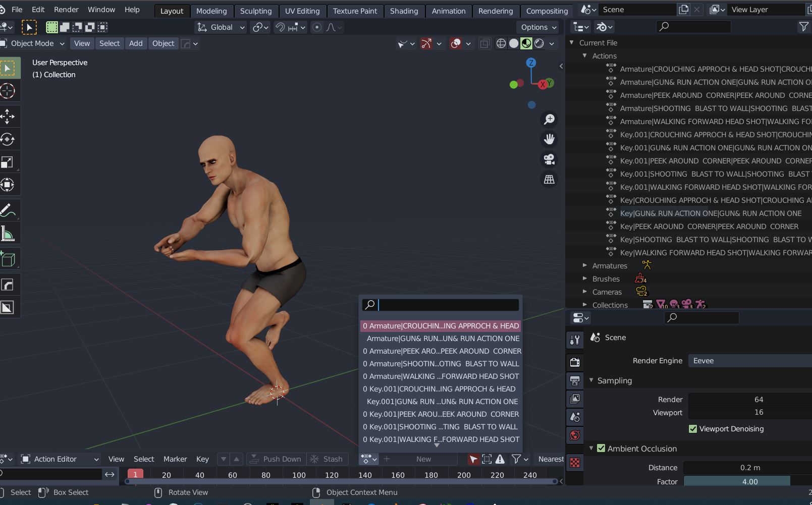
Task: Open the Object Mode dropdown
Action: tap(34, 43)
